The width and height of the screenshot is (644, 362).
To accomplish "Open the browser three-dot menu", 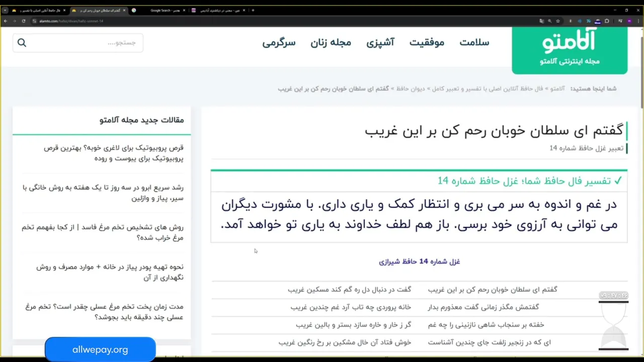I will point(638,21).
